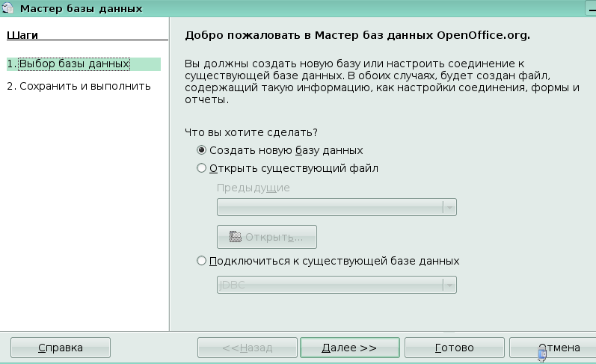This screenshot has height=364, width=596.
Task: Click the Шаги header in the sidebar
Action: pos(22,34)
